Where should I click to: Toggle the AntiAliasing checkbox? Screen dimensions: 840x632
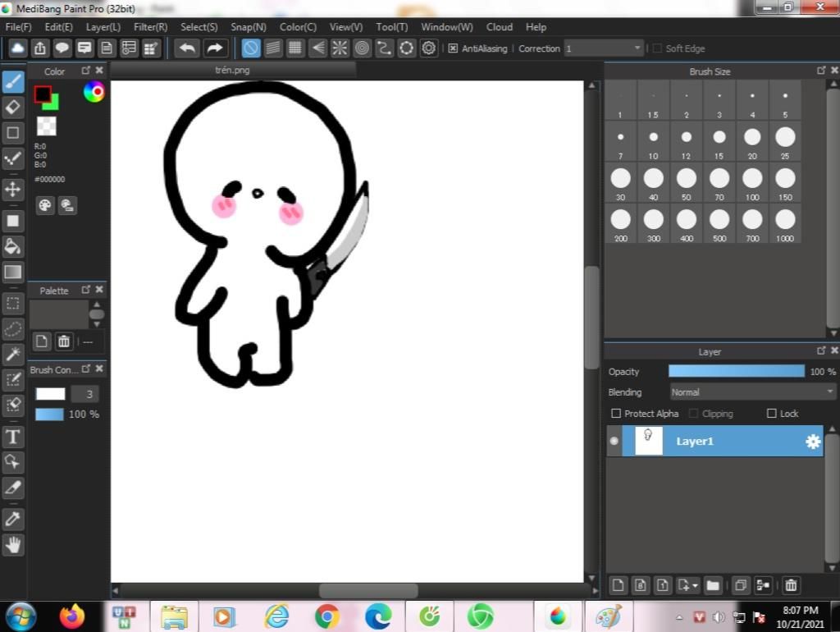(453, 48)
